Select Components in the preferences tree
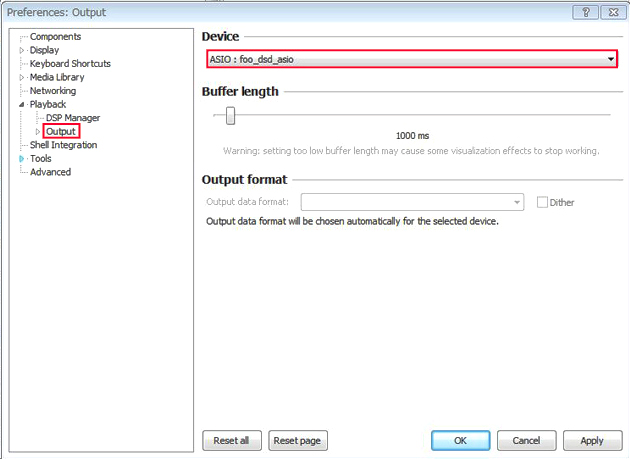 pos(55,36)
